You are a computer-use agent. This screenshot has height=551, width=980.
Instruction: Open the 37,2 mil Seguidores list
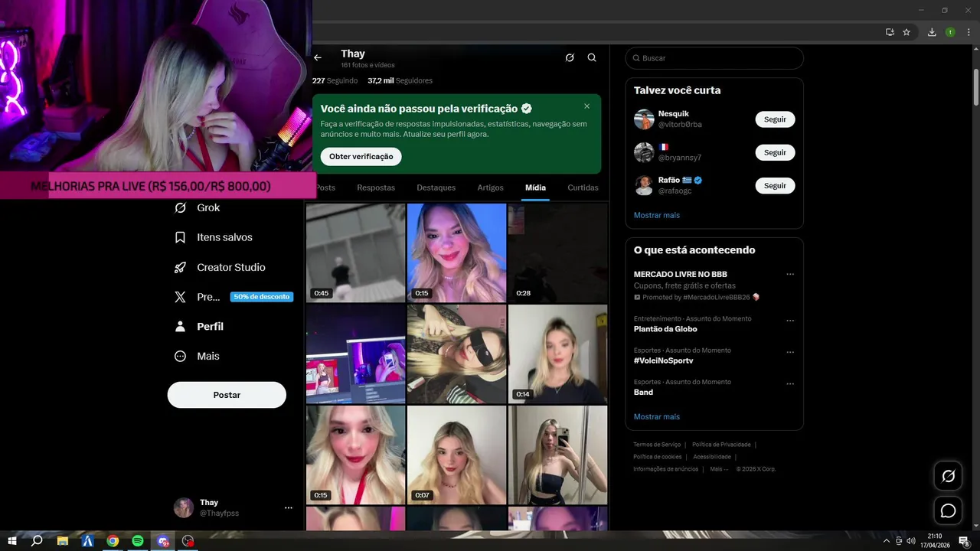point(400,80)
